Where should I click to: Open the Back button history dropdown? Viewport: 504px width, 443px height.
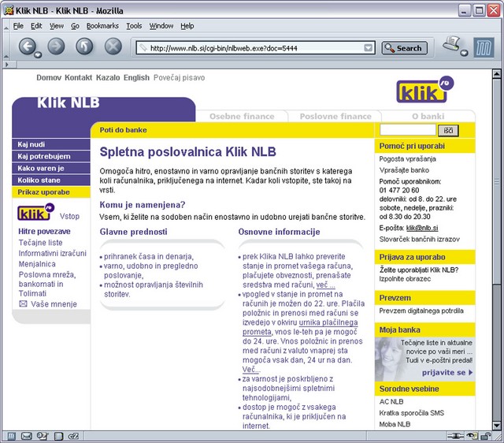39,54
